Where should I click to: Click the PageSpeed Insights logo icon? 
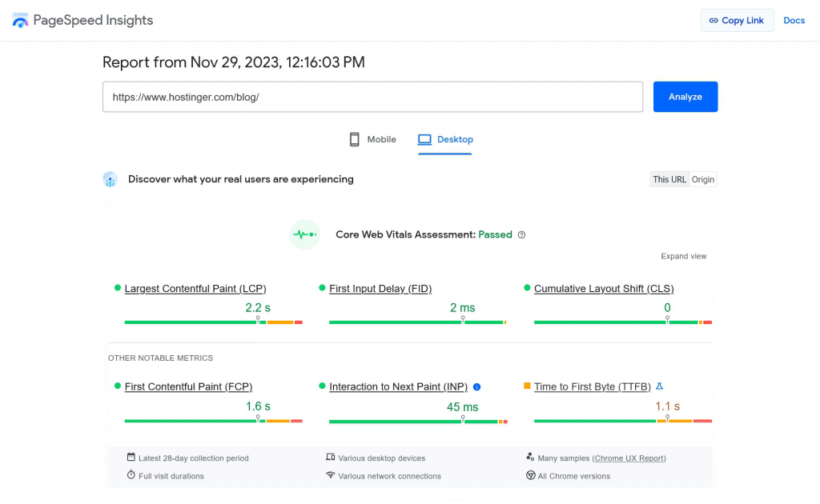pyautogui.click(x=20, y=20)
